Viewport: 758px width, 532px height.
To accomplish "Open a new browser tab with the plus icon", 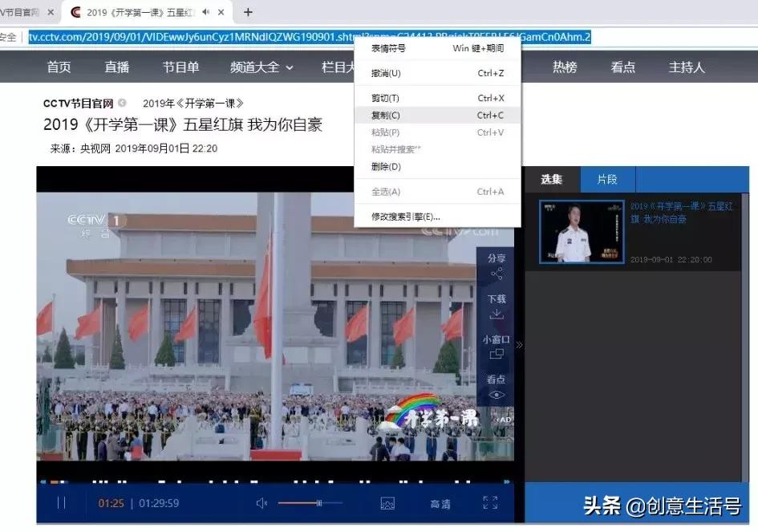I will click(247, 12).
